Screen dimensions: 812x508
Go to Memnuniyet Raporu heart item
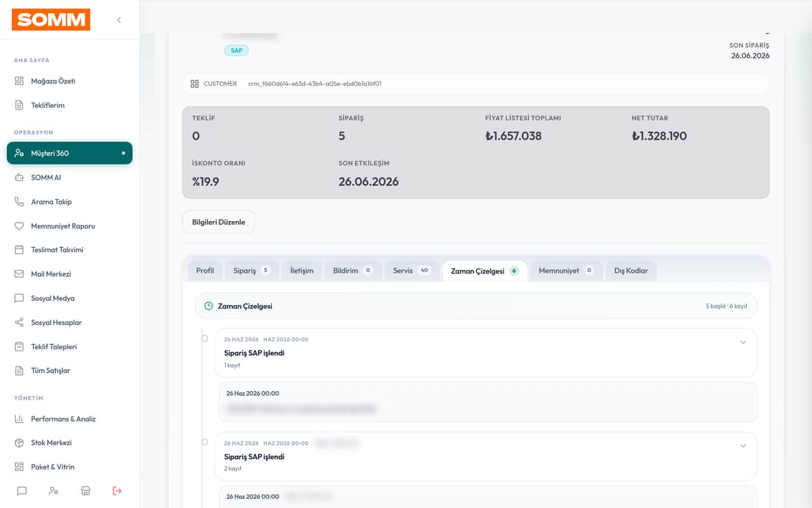[70, 226]
